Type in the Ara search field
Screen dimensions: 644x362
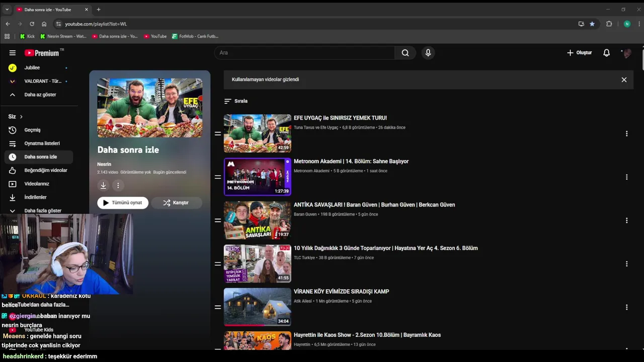point(304,53)
